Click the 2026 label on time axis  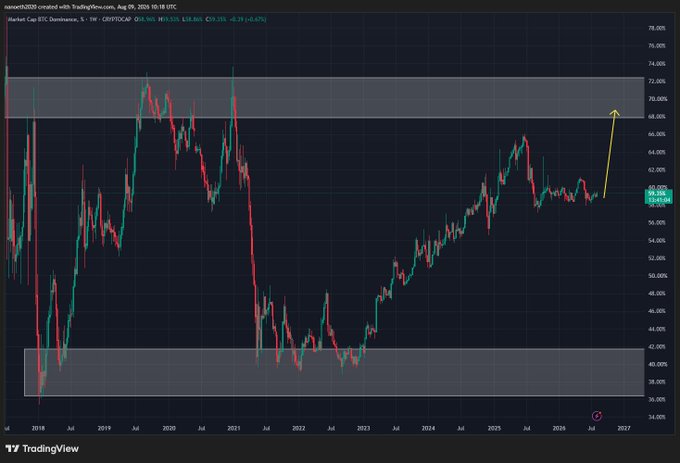(x=559, y=428)
